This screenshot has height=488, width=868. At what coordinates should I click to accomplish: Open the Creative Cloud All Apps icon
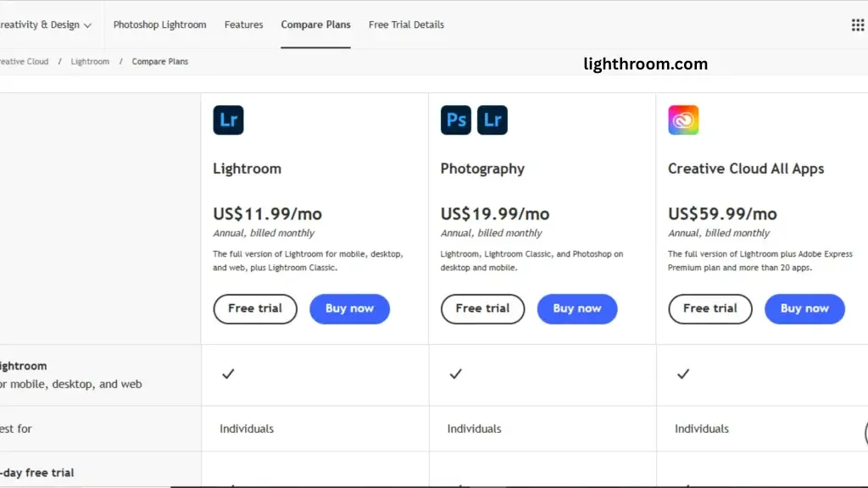[683, 119]
